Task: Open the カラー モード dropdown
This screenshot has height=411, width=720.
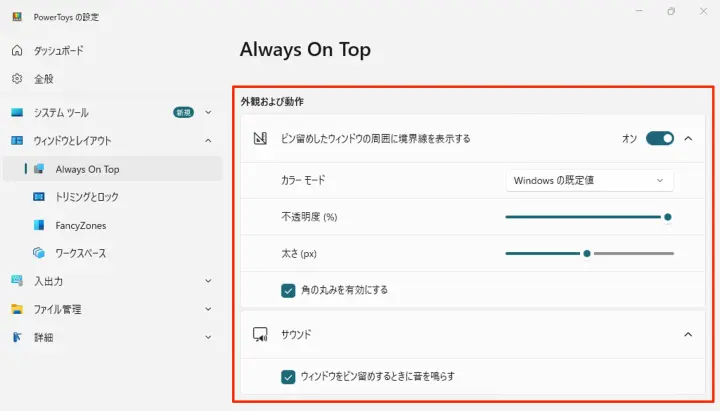Action: point(590,180)
